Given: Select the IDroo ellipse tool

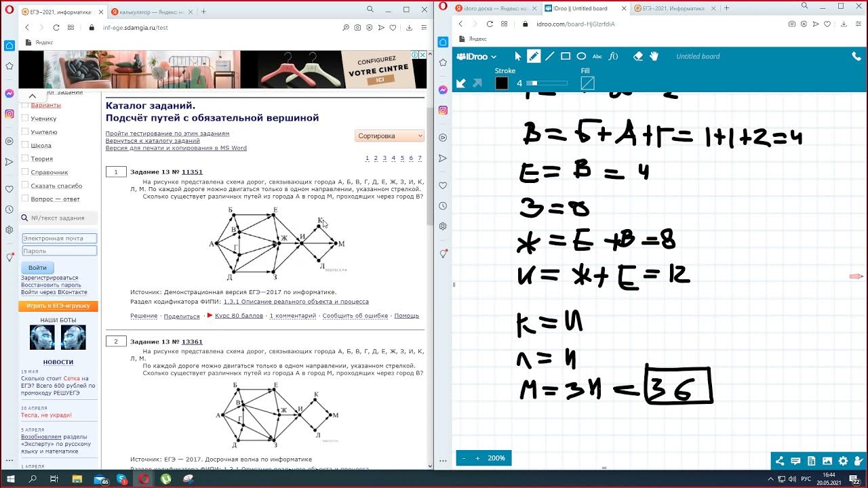Looking at the screenshot, I should (581, 56).
